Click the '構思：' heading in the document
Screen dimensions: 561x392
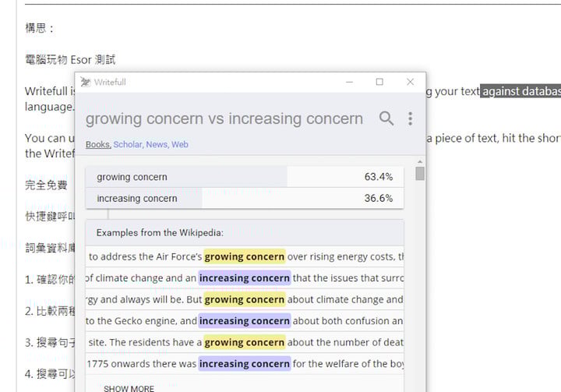click(40, 28)
